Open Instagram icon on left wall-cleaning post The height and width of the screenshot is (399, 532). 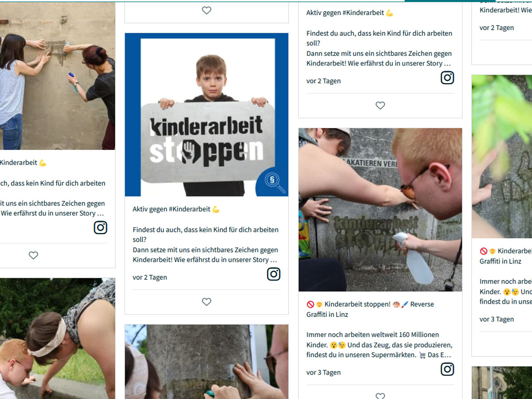pyautogui.click(x=101, y=227)
